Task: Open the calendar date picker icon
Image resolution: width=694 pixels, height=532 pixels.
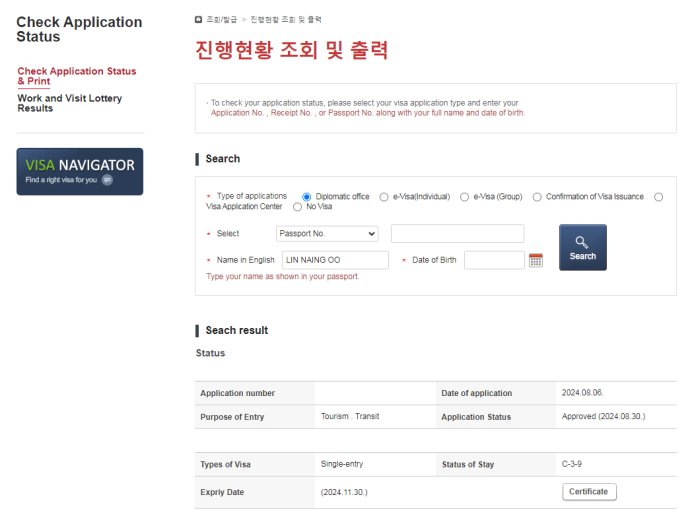Action: point(536,260)
